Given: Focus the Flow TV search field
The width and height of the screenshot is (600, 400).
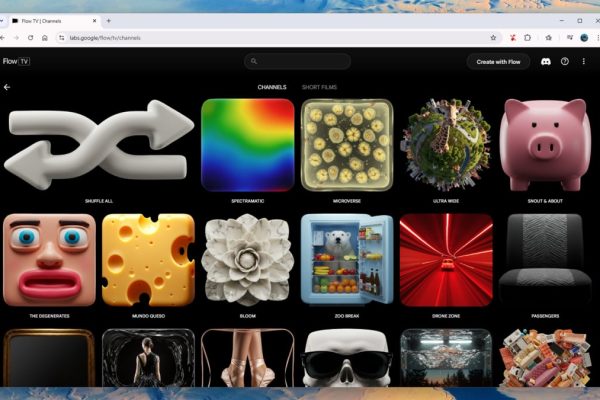Looking at the screenshot, I should point(297,61).
